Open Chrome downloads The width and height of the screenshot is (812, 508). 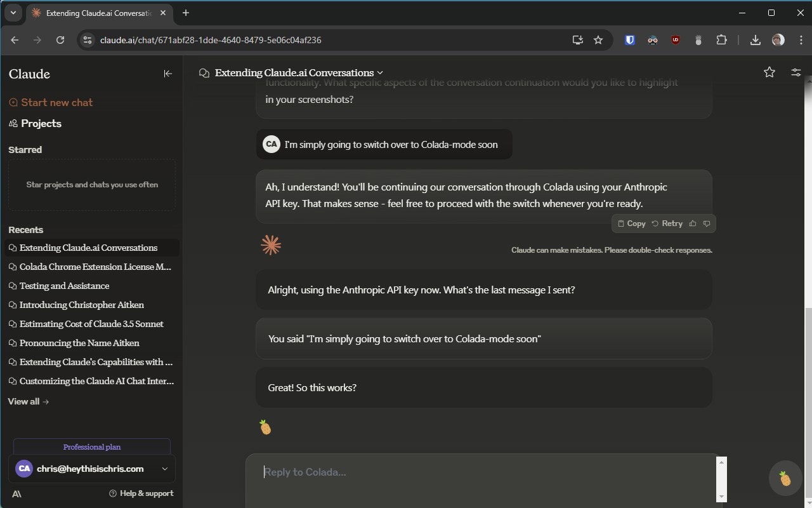[x=756, y=40]
